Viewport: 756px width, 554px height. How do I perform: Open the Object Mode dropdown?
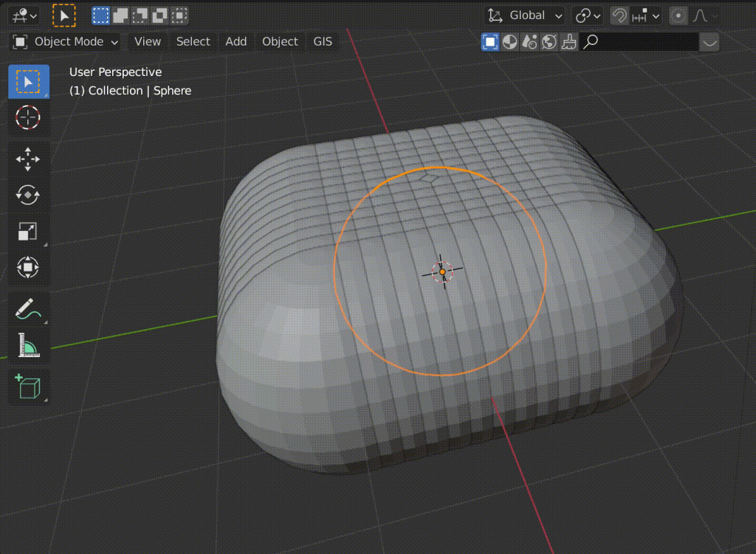tap(64, 42)
